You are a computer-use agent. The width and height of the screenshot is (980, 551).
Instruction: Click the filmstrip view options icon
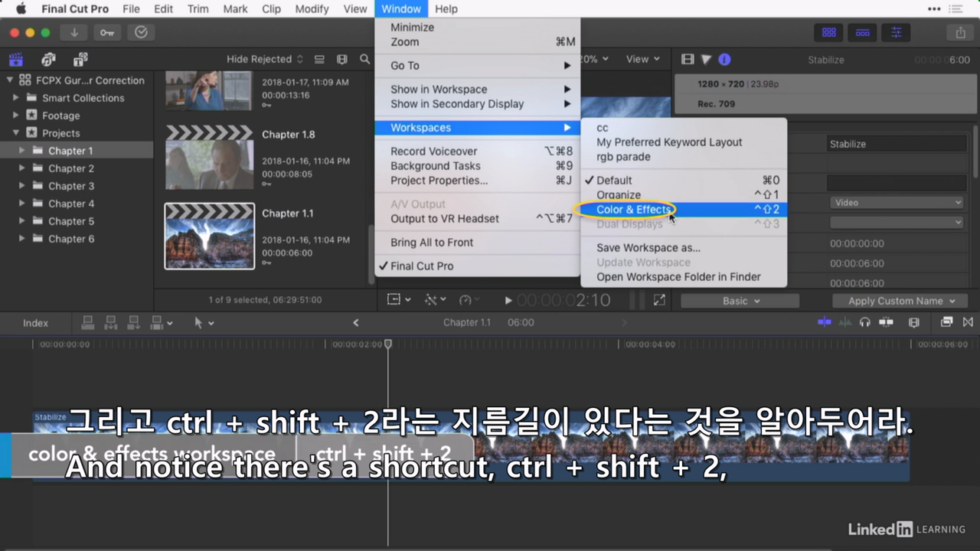tap(342, 59)
